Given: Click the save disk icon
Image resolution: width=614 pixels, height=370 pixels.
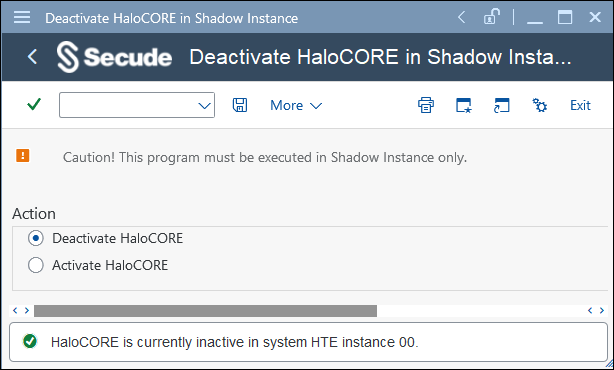Looking at the screenshot, I should pyautogui.click(x=240, y=105).
